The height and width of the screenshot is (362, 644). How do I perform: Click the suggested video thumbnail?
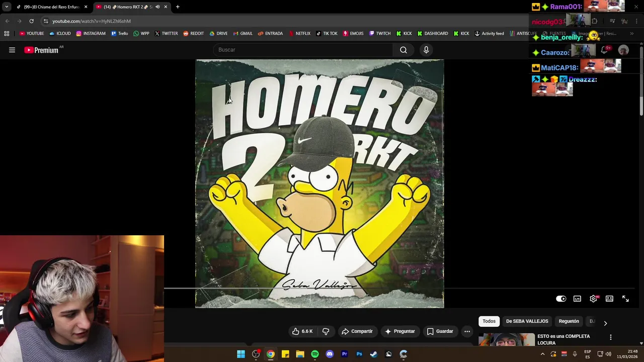(x=507, y=339)
